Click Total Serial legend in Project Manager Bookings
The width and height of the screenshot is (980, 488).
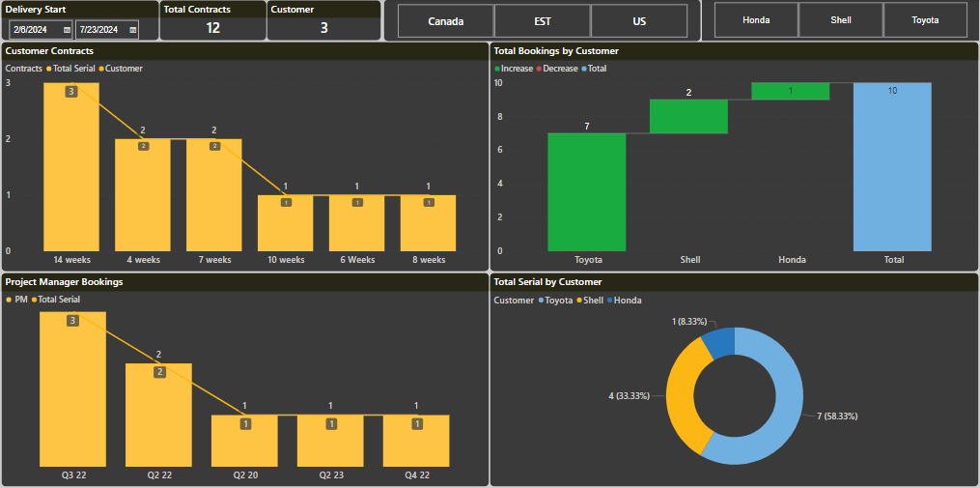(x=56, y=300)
